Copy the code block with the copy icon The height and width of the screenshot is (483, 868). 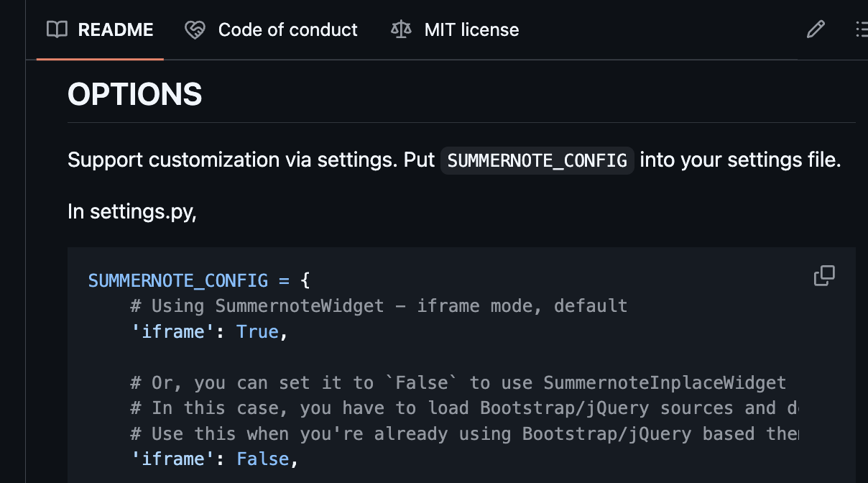[x=824, y=276]
